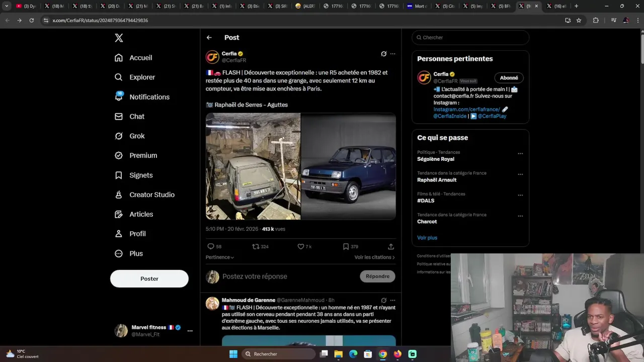644x362 pixels.
Task: Open Grok in sidebar
Action: point(130,136)
